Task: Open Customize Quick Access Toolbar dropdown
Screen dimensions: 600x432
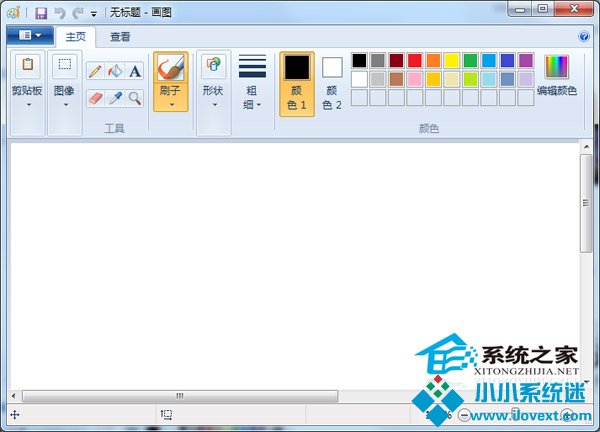Action: pyautogui.click(x=94, y=14)
